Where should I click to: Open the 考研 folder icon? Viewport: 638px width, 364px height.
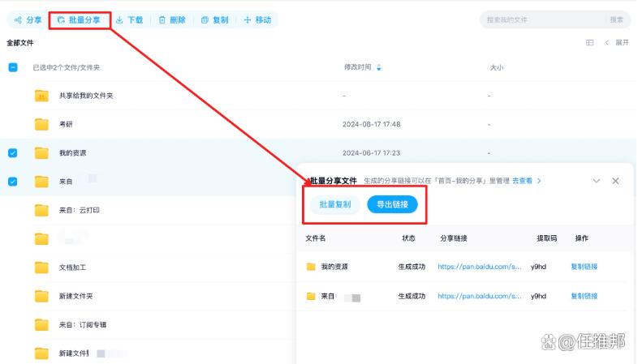41,124
